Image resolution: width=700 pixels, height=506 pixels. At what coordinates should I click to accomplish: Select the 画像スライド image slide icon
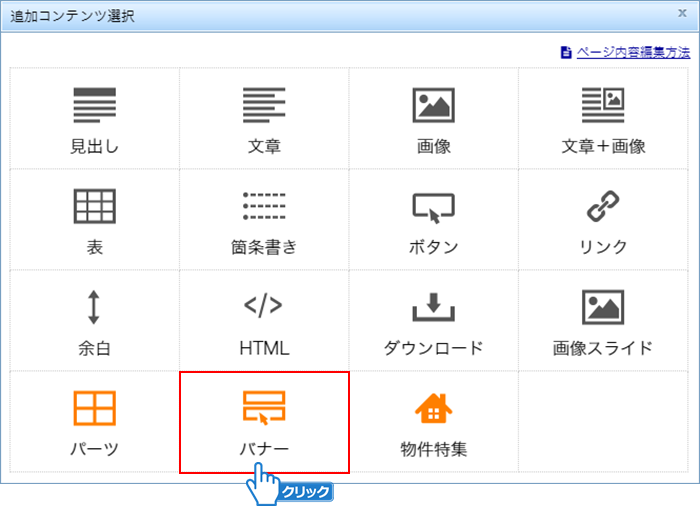coord(603,307)
